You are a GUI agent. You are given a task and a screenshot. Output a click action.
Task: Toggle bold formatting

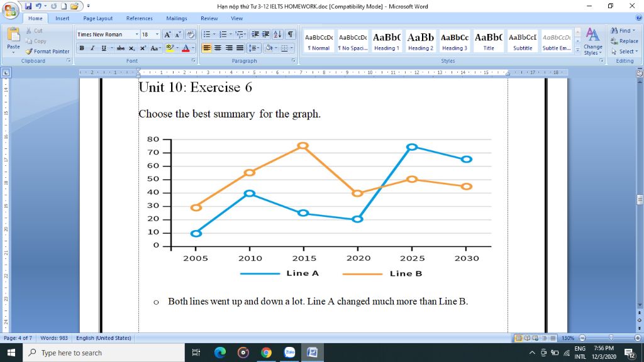tap(82, 48)
